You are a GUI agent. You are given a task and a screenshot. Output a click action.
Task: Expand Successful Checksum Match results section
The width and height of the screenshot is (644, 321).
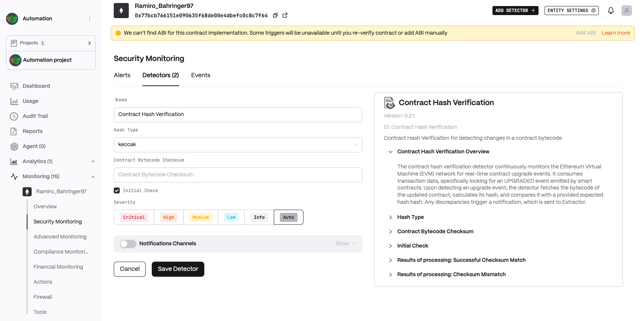click(x=391, y=260)
